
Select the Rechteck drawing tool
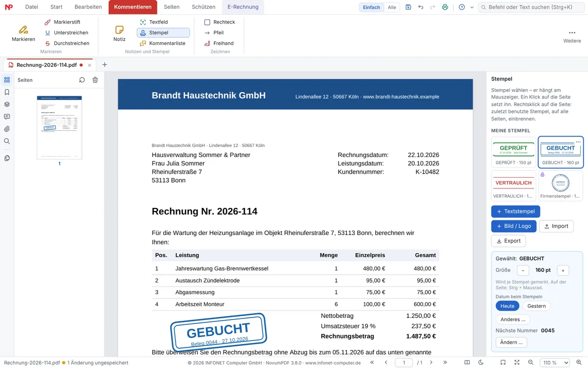pos(220,22)
